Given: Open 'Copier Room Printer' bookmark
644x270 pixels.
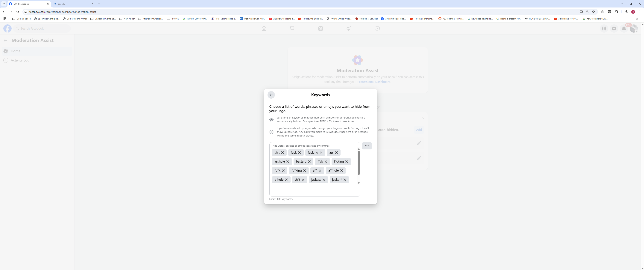Looking at the screenshot, I should 75,19.
